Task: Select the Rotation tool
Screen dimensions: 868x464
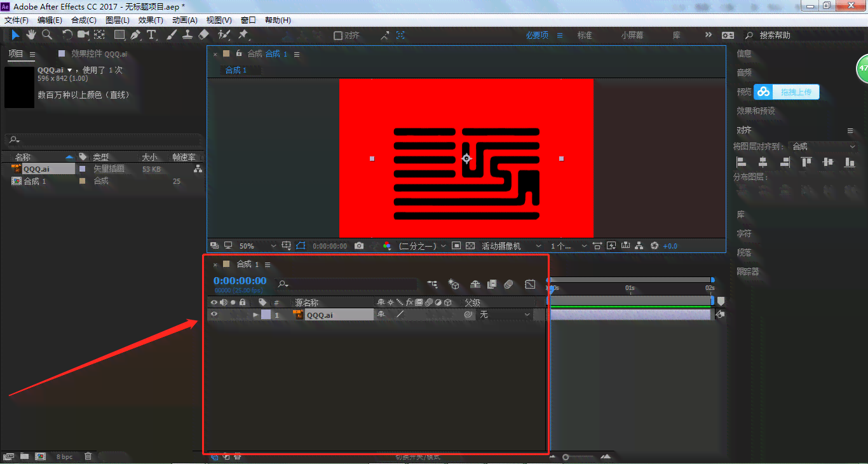Action: pos(67,35)
